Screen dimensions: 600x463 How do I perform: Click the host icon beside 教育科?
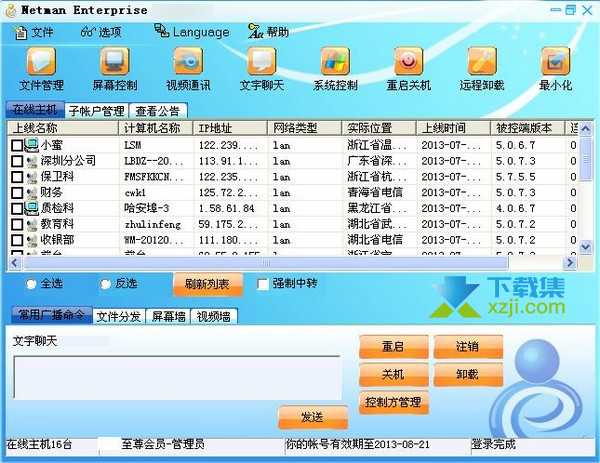pos(32,224)
